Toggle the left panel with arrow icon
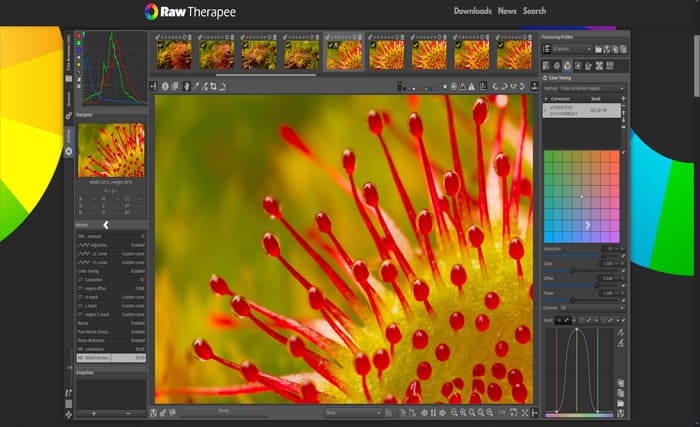Screen dimensions: 700x427 coord(154,87)
